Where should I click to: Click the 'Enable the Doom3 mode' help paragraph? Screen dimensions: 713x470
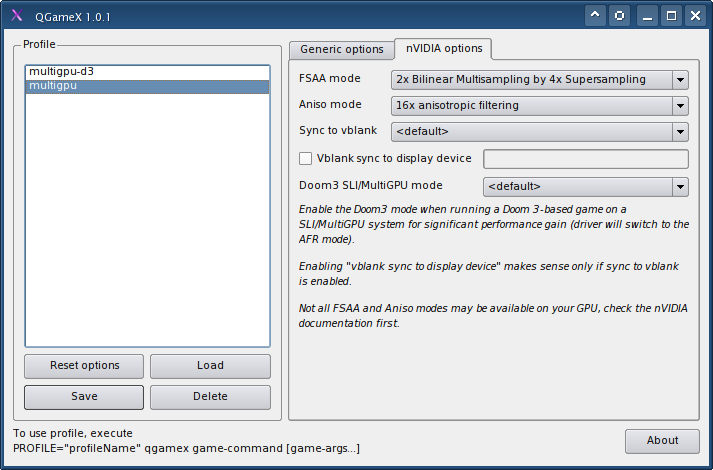click(494, 224)
